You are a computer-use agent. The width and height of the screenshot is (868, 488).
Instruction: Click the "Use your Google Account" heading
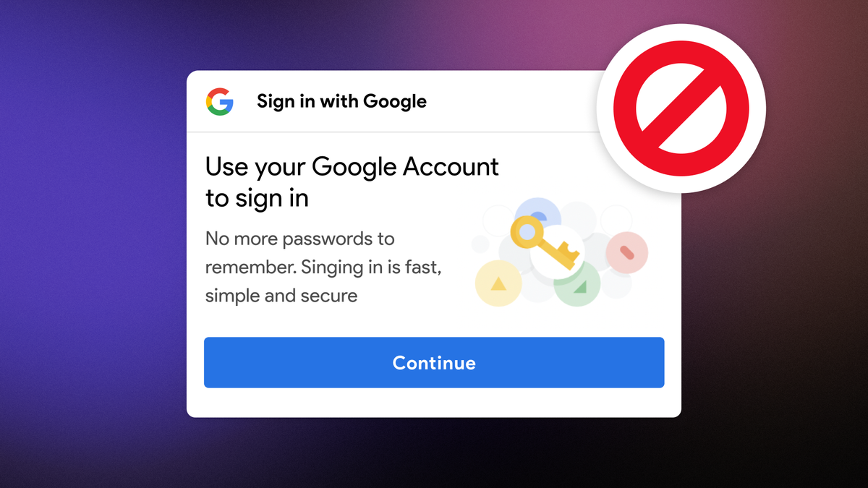click(x=352, y=168)
